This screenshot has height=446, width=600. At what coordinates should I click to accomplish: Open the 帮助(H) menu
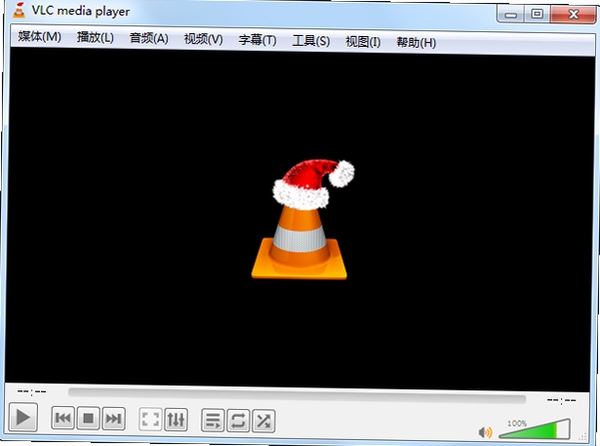(416, 42)
